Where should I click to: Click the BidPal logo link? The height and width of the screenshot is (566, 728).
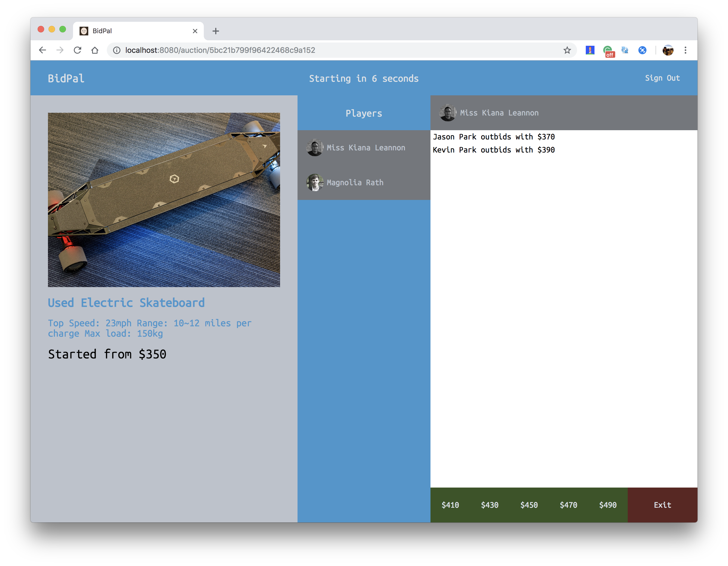coord(66,78)
